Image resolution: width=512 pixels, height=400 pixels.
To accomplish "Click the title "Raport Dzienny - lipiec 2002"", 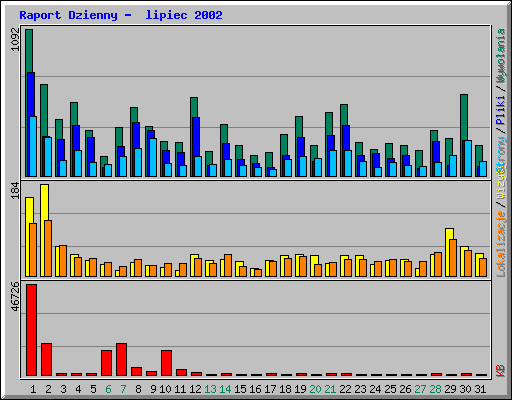I will click(121, 15).
